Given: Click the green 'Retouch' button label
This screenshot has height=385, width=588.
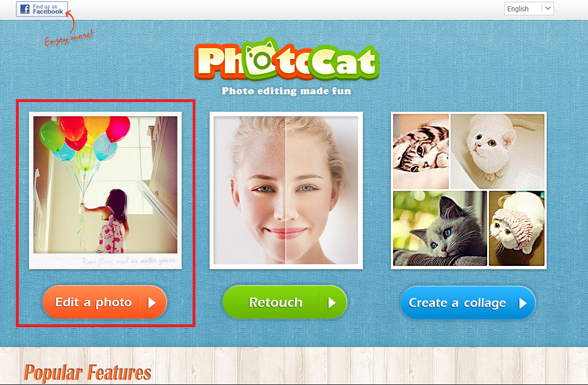Looking at the screenshot, I should point(276,302).
